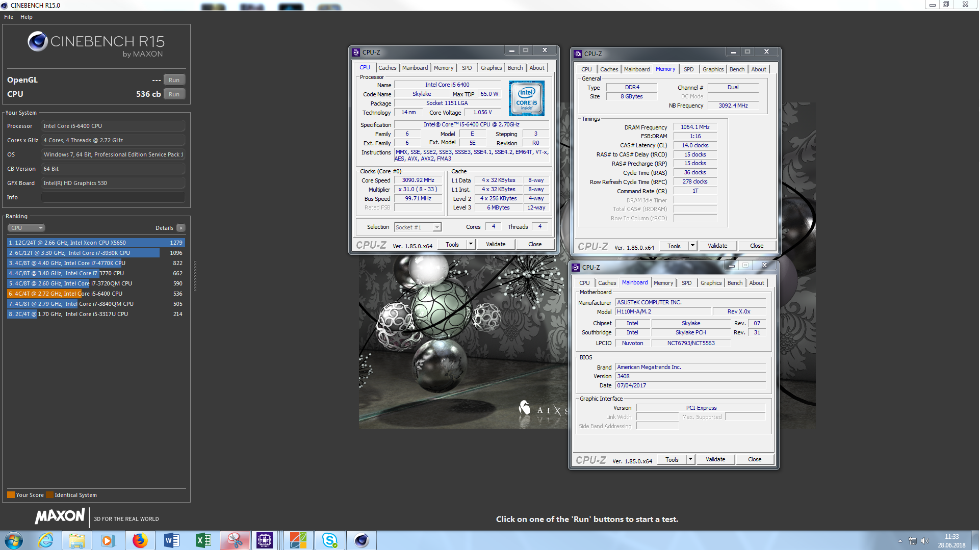Open the CPU ranking type dropdown
The height and width of the screenshot is (550, 980).
[x=27, y=228]
